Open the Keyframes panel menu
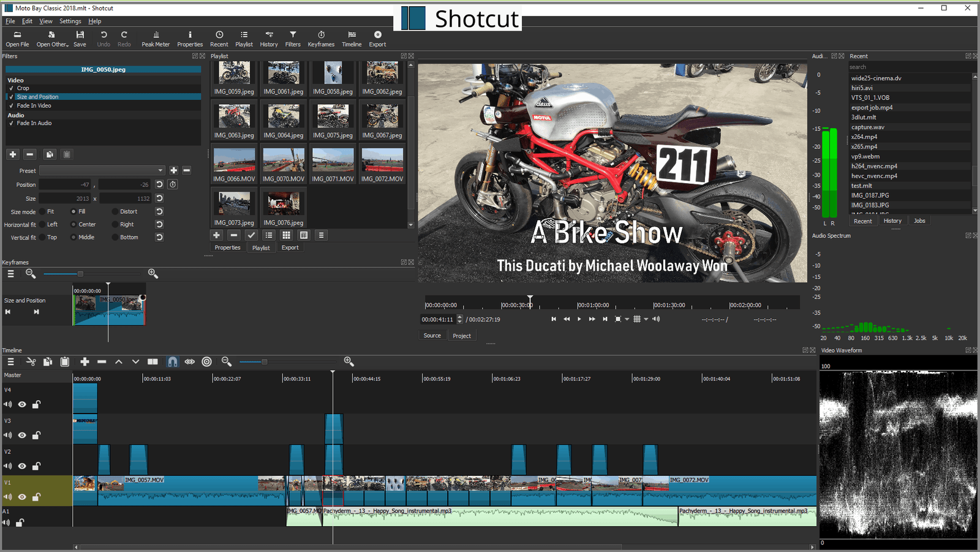The height and width of the screenshot is (552, 980). pos(10,274)
